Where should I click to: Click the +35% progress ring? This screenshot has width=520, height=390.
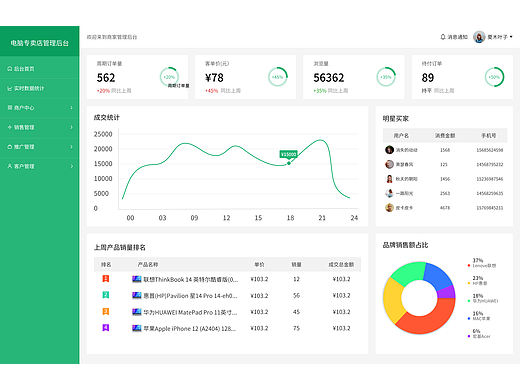point(386,77)
